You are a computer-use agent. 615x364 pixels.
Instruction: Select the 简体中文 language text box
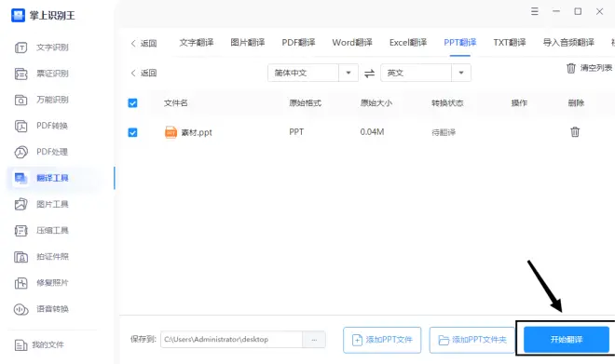pyautogui.click(x=303, y=73)
